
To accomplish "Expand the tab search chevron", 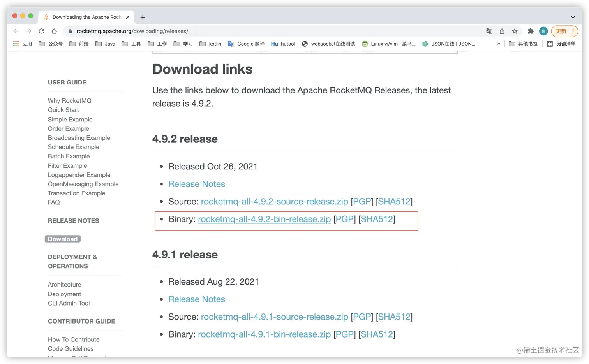I will (x=573, y=17).
